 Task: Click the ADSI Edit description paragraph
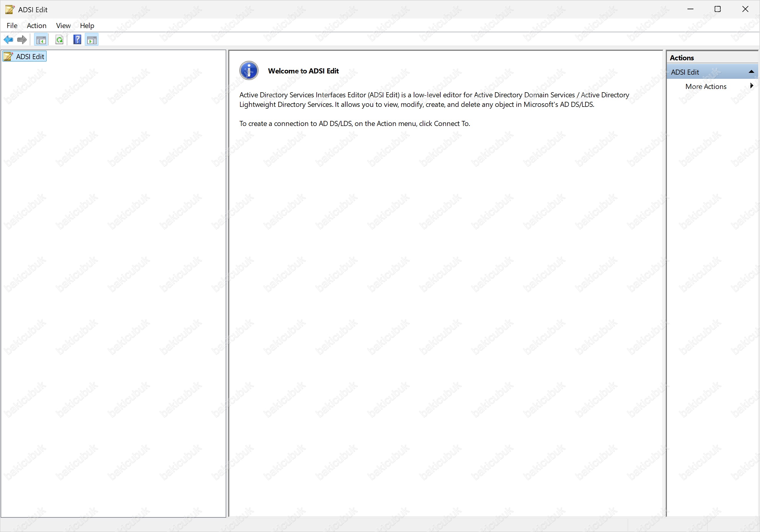pos(434,100)
